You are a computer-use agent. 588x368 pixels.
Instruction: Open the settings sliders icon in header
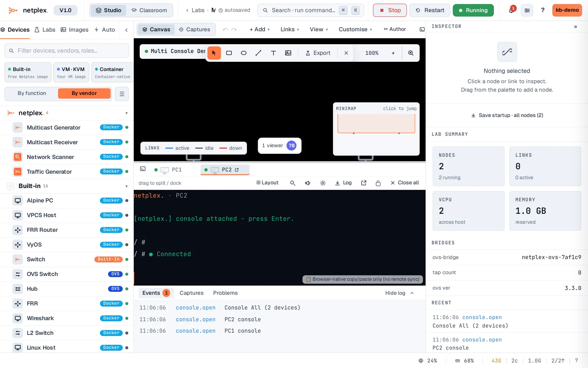tap(527, 10)
